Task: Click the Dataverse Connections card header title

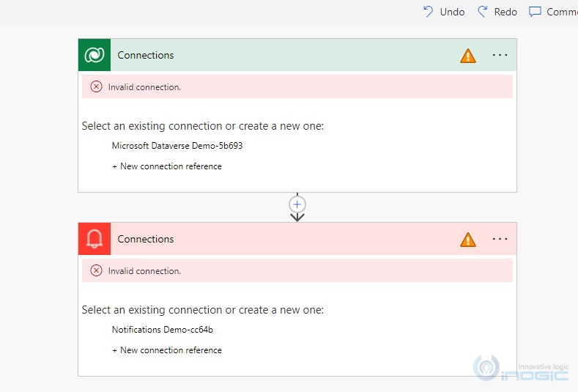Action: [146, 55]
